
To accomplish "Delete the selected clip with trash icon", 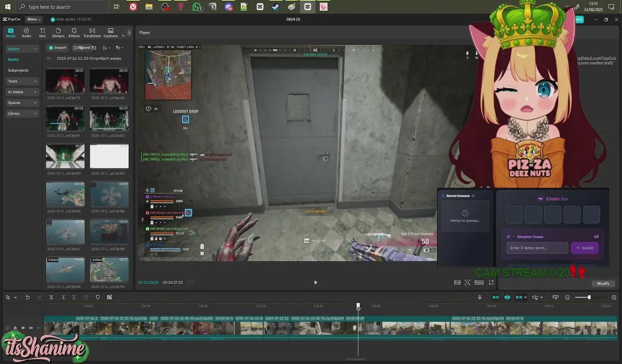I will pos(86,297).
